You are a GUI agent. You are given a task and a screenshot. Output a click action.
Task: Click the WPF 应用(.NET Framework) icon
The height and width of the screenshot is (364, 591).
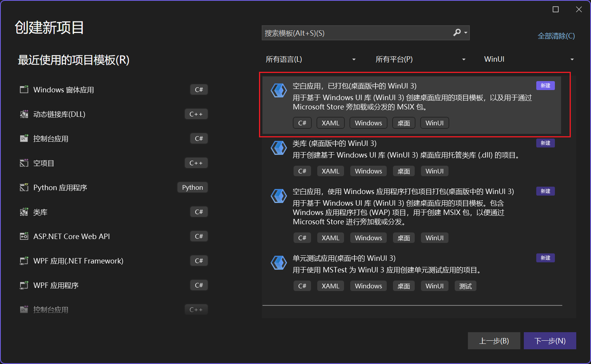(x=24, y=261)
